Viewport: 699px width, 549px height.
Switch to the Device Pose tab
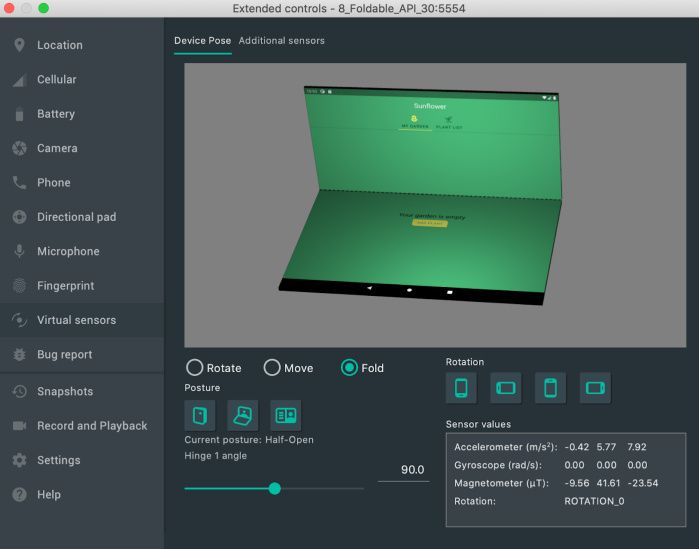click(202, 41)
